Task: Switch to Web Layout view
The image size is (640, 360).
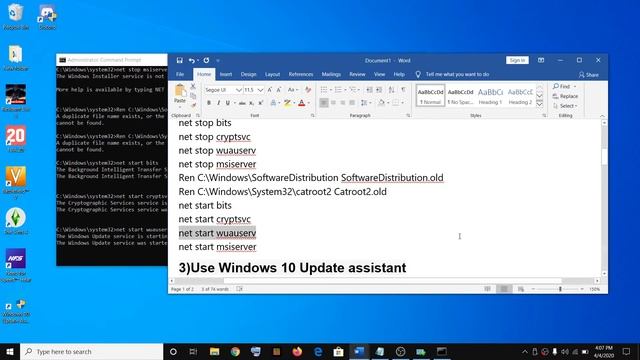Action: point(521,289)
